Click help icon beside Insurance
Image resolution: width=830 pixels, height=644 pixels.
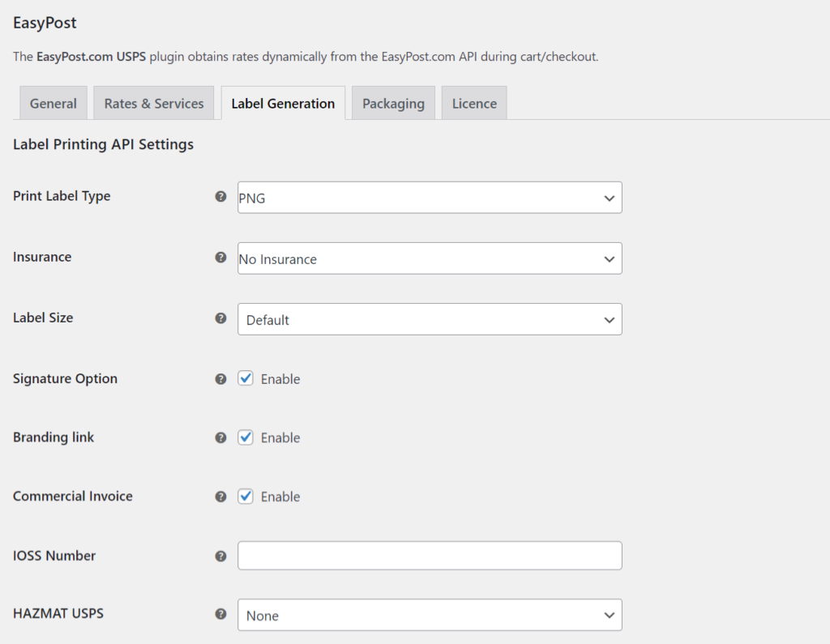click(x=220, y=258)
